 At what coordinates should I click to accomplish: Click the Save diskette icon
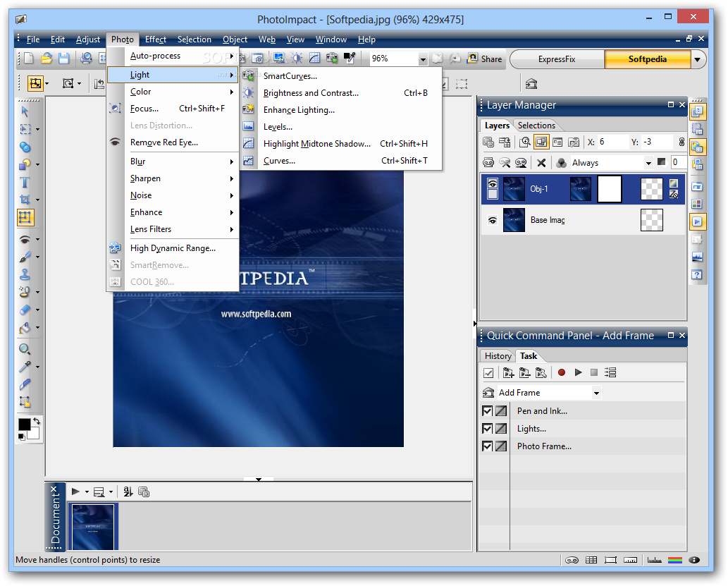(63, 58)
